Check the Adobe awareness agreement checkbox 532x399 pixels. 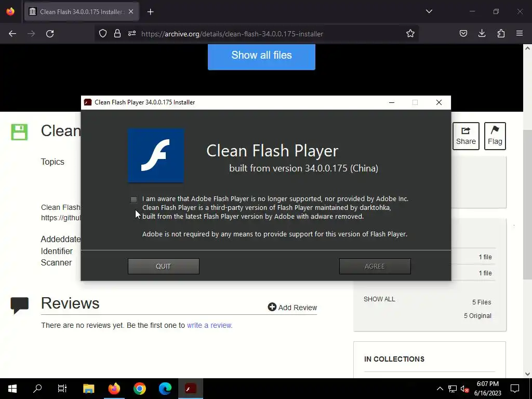[x=134, y=199]
